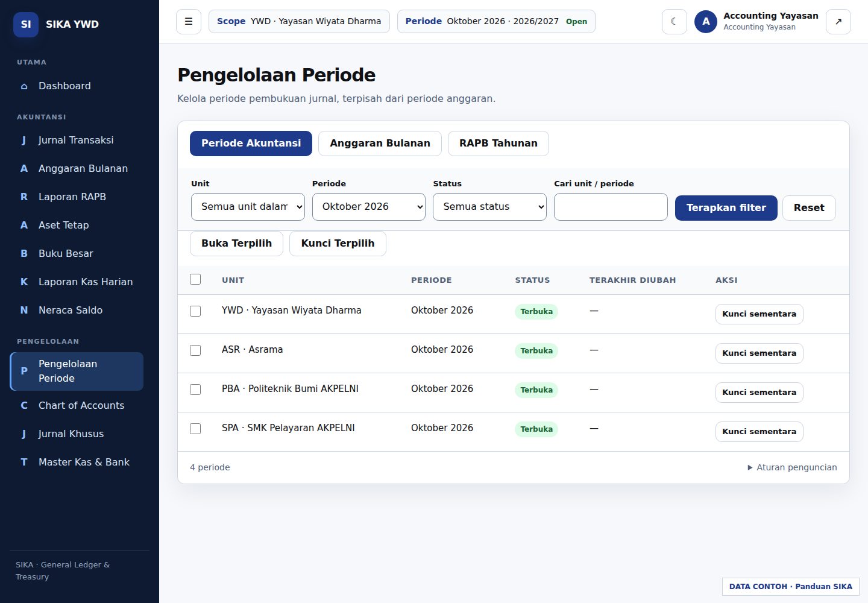The height and width of the screenshot is (603, 868).
Task: Click the T icon for Master Kas & Bank
Action: (x=24, y=463)
